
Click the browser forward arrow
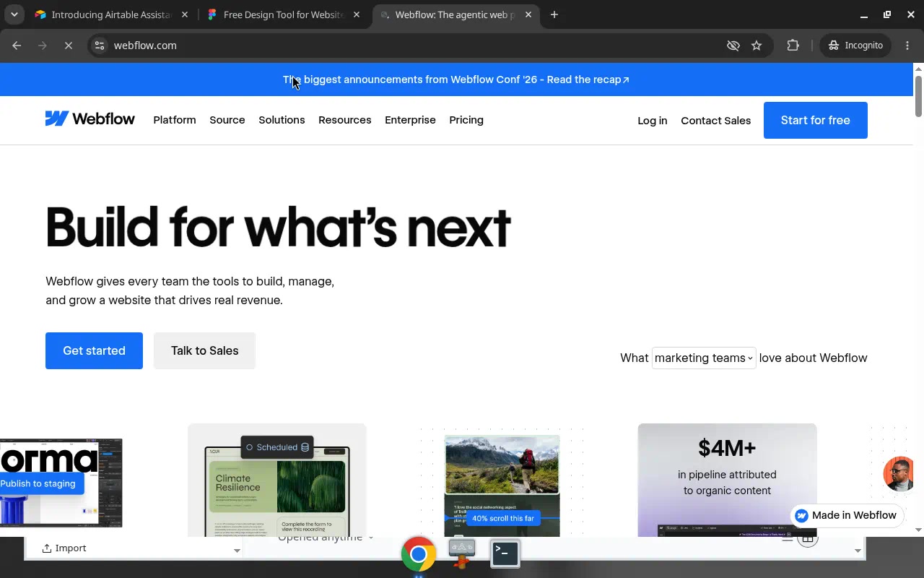[43, 46]
